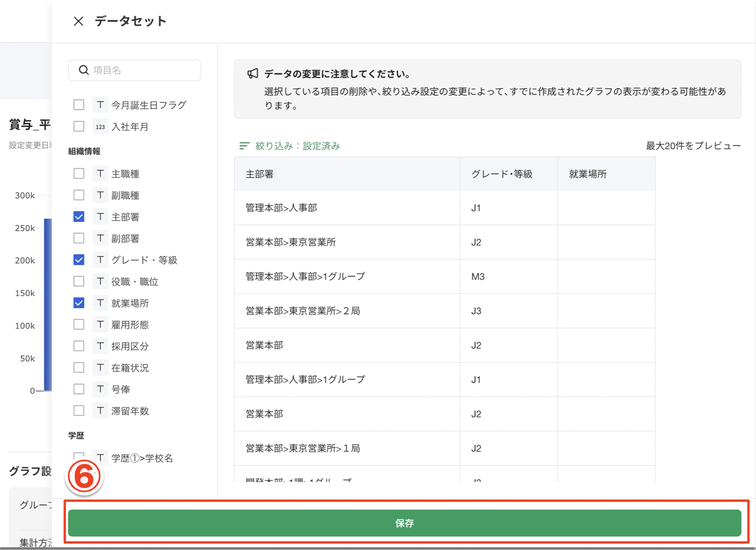Close the データセット dialog
Screen dimensions: 756x550
[79, 21]
